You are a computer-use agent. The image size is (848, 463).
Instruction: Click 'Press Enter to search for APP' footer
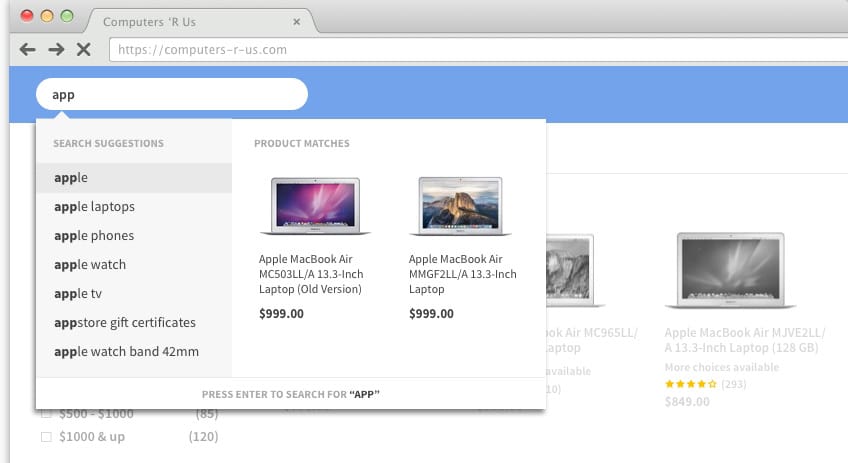tap(291, 394)
